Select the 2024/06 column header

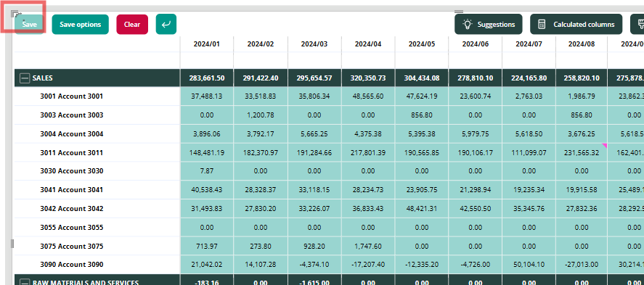coord(476,44)
